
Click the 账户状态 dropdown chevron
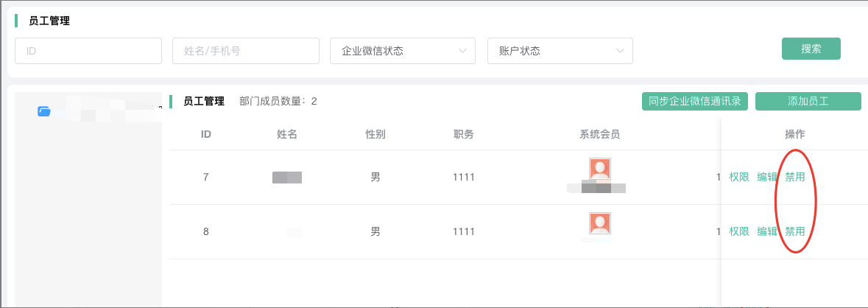[x=620, y=51]
